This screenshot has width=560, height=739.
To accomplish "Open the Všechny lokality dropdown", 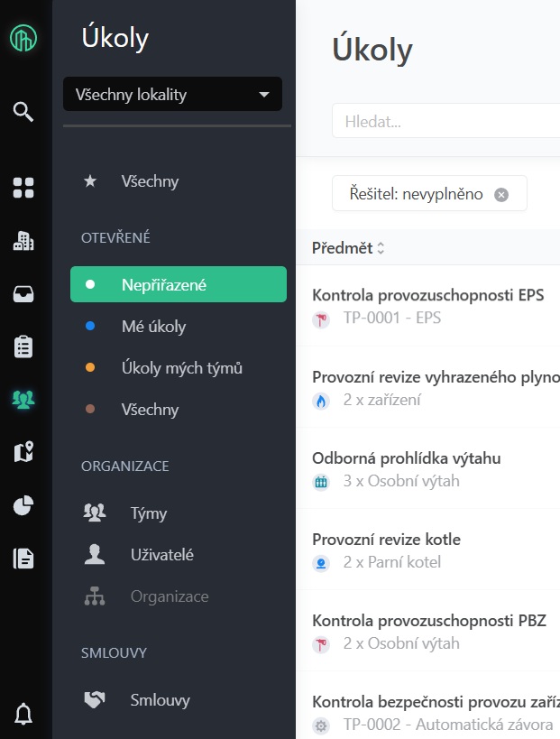I will point(171,94).
